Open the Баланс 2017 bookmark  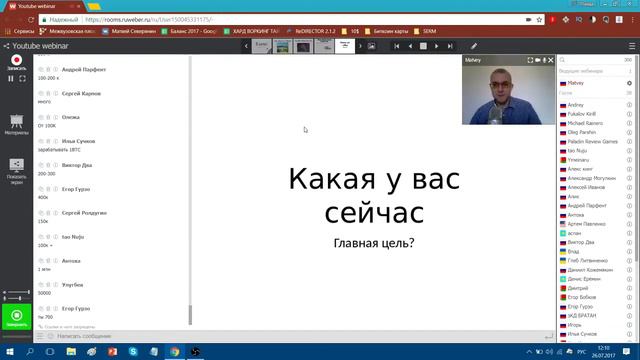pyautogui.click(x=189, y=31)
